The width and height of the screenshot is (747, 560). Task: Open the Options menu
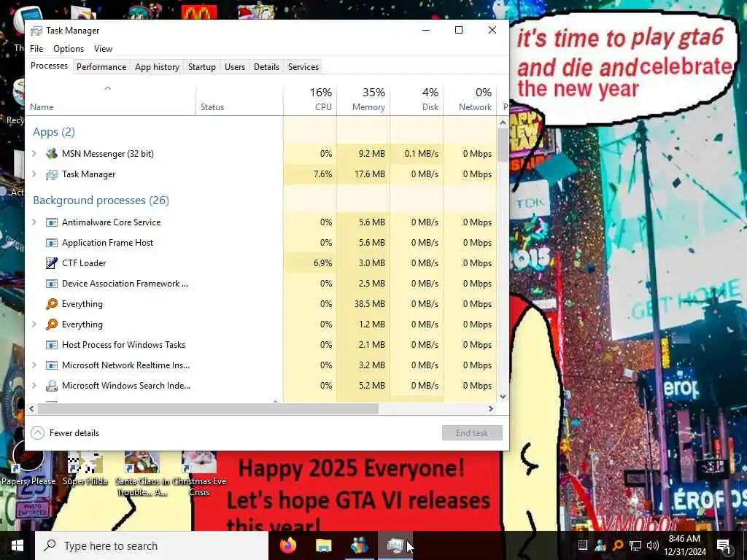[x=69, y=49]
